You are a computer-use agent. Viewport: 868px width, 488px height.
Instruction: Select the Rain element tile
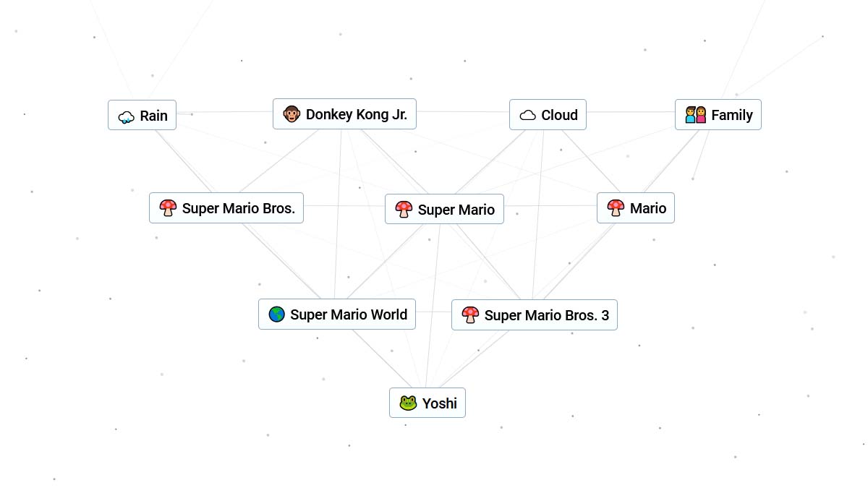142,115
